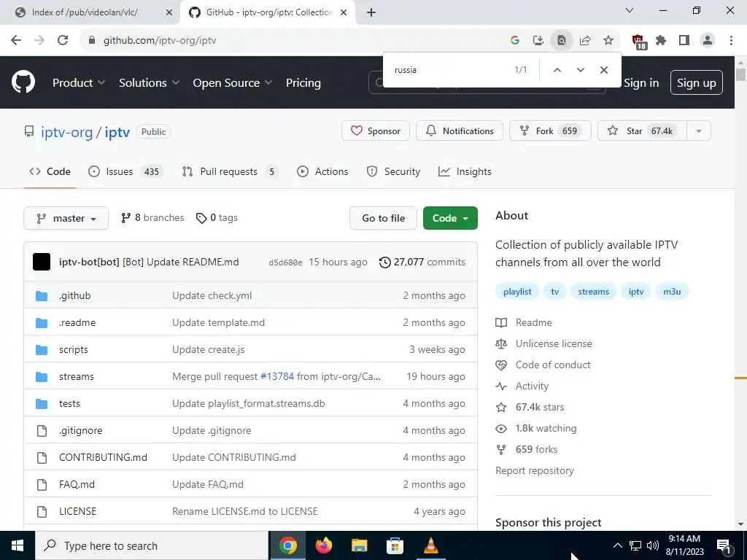Switch to the Pull requests tab
This screenshot has height=560, width=747.
[x=230, y=171]
